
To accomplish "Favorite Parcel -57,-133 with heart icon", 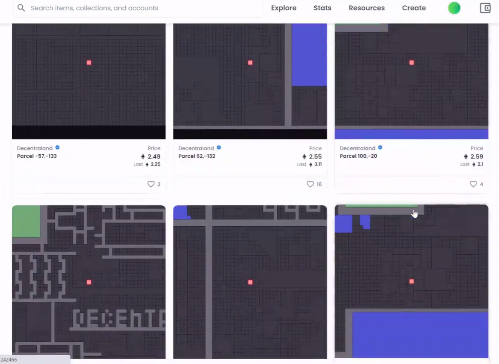I will click(x=151, y=184).
